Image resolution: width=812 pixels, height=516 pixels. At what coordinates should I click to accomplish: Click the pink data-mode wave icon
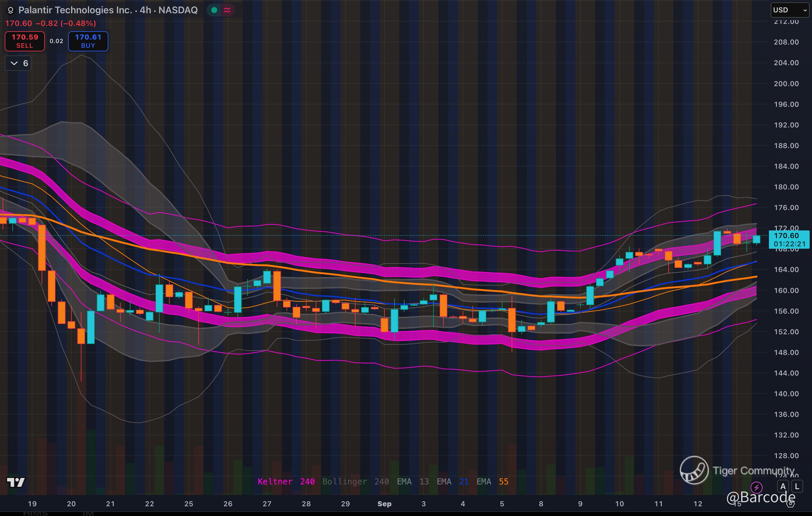[227, 10]
